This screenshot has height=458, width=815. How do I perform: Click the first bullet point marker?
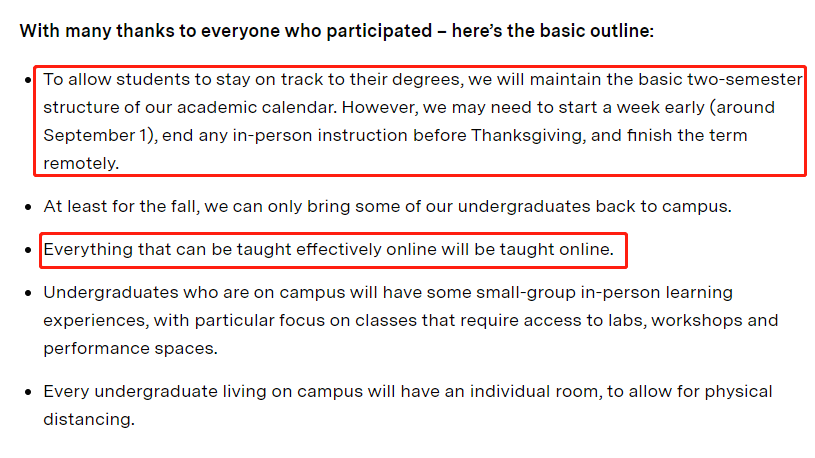point(28,80)
